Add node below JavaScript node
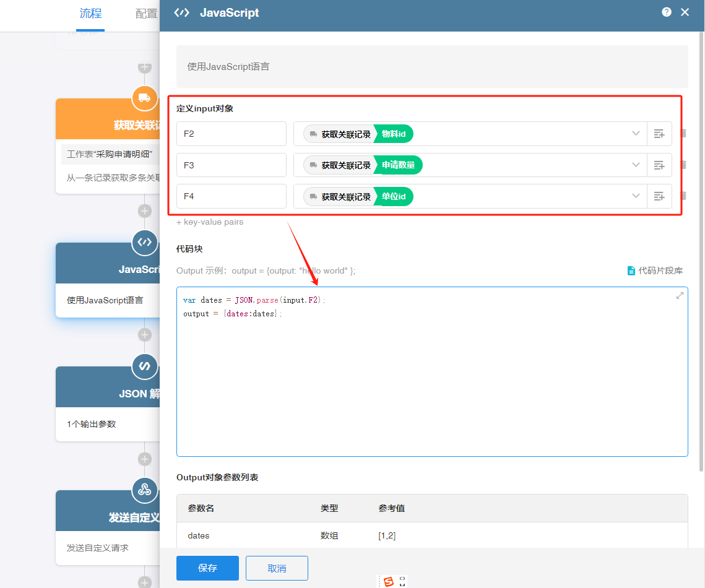This screenshot has width=705, height=588. [x=144, y=335]
